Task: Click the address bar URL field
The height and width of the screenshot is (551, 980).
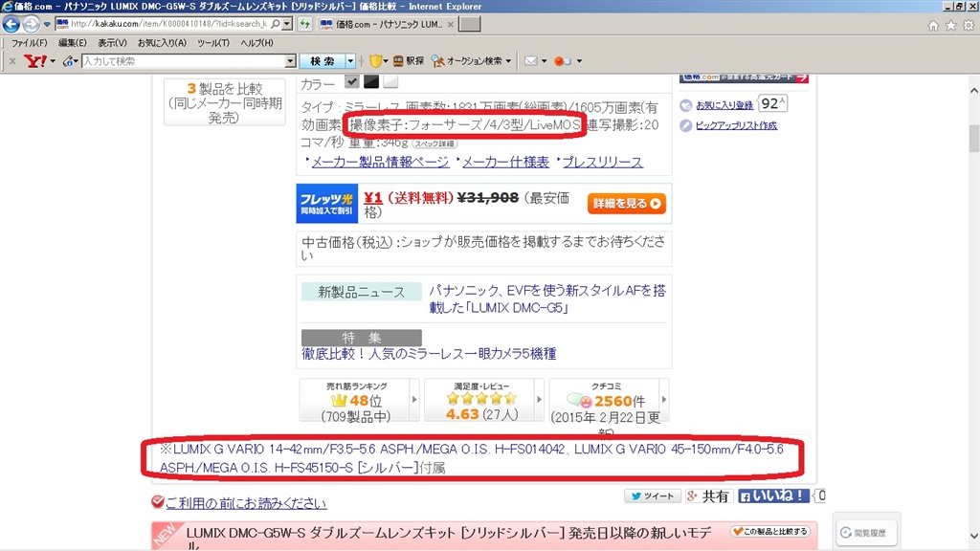Action: [x=168, y=24]
